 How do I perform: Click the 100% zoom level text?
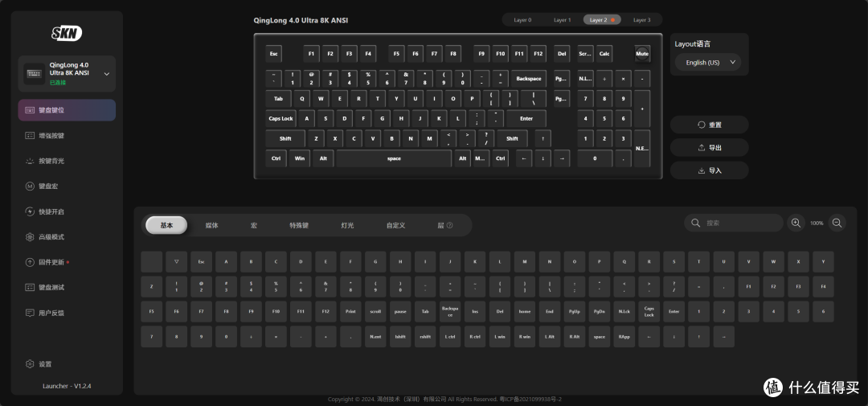pyautogui.click(x=817, y=224)
